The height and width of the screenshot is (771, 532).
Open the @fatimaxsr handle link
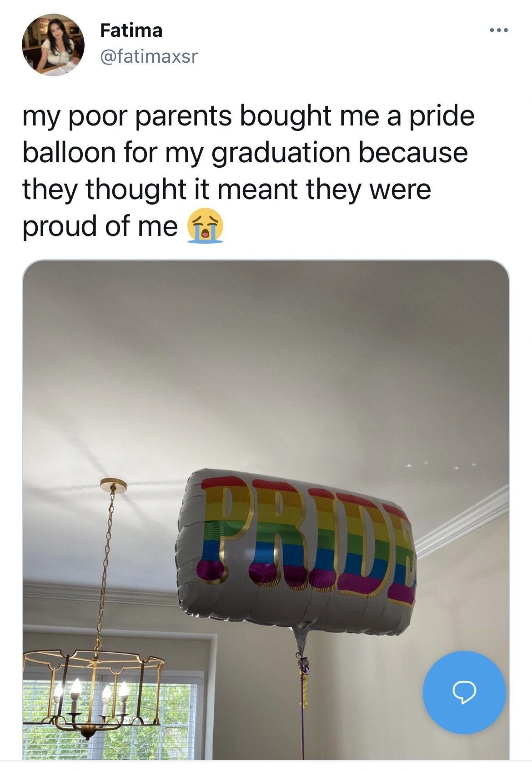[x=149, y=56]
